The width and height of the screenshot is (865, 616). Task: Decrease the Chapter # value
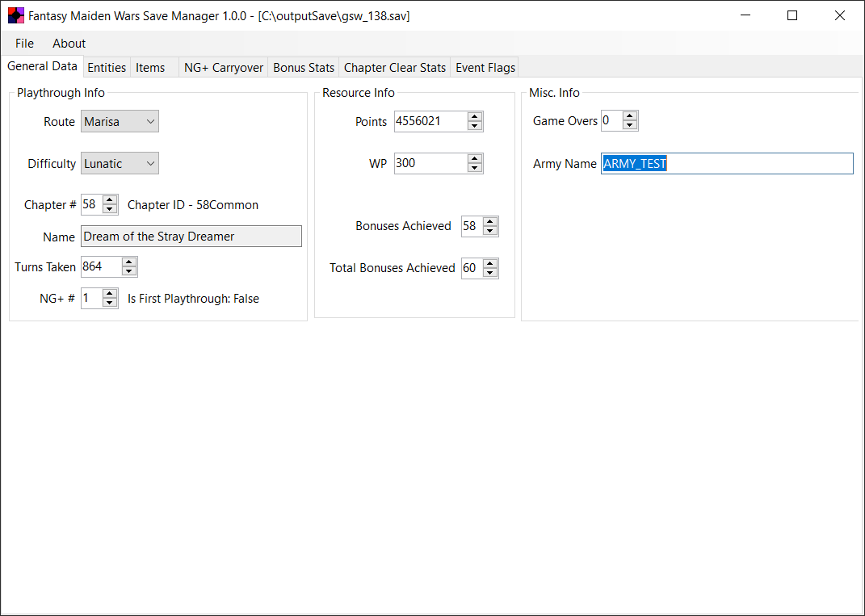109,209
